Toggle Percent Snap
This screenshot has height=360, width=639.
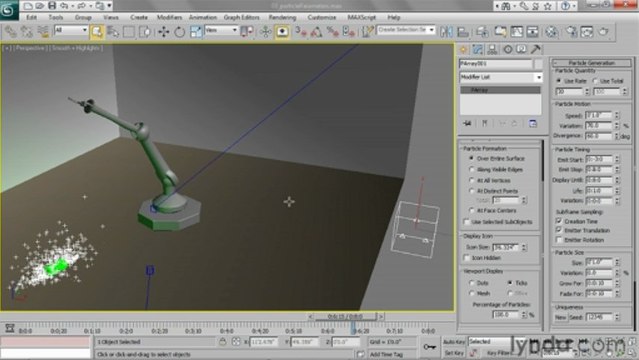coord(333,31)
